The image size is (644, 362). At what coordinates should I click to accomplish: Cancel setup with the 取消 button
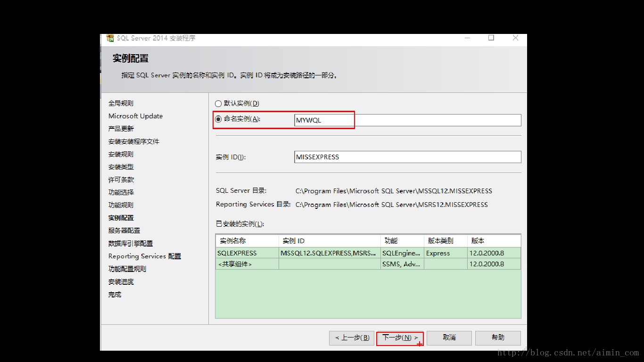pyautogui.click(x=449, y=338)
